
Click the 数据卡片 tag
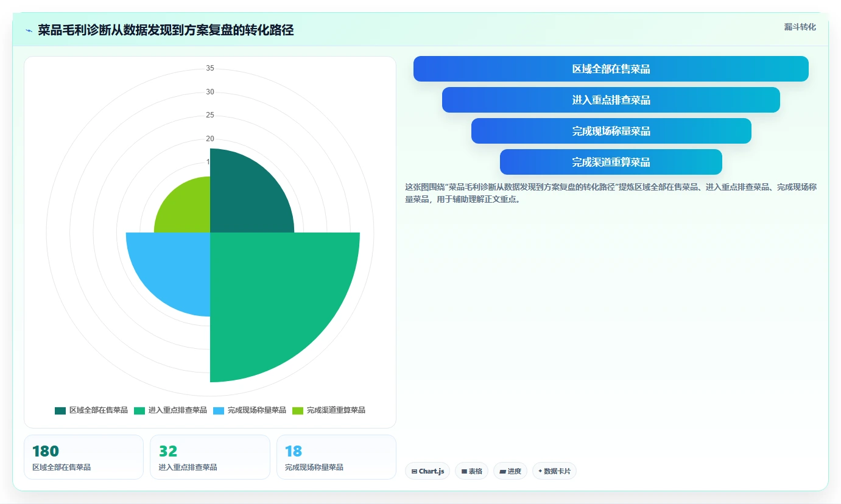click(554, 471)
